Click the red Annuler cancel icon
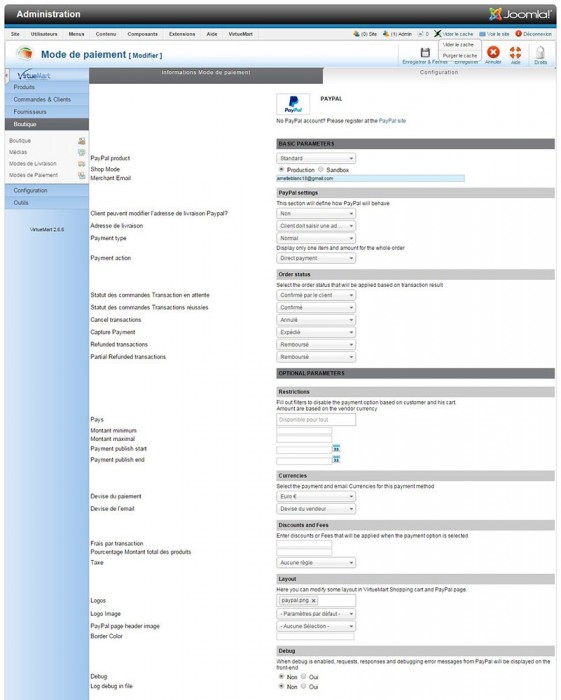The height and width of the screenshot is (700, 561). (493, 52)
